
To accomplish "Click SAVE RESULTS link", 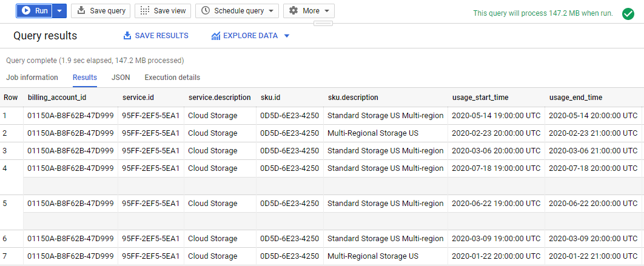I will pyautogui.click(x=156, y=36).
